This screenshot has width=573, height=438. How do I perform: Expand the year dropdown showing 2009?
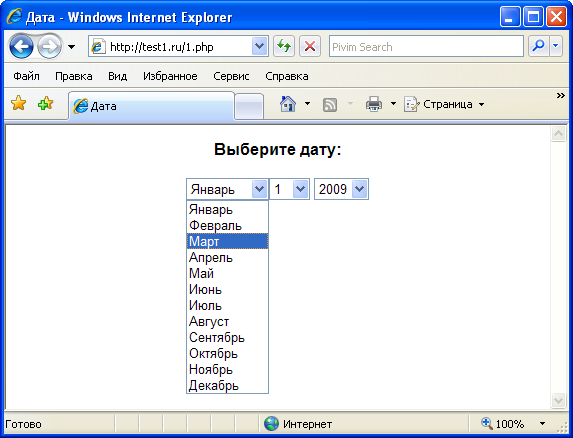point(341,189)
